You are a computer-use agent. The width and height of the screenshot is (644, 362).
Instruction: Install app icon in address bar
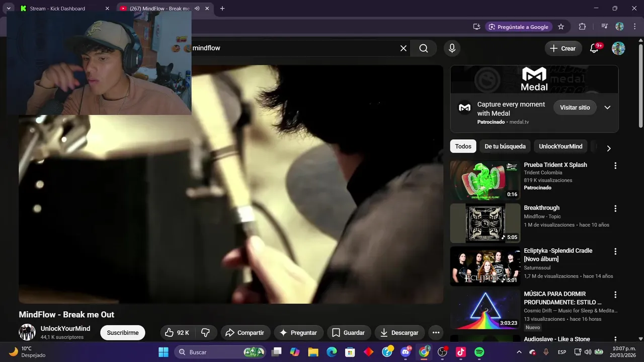[x=476, y=27]
